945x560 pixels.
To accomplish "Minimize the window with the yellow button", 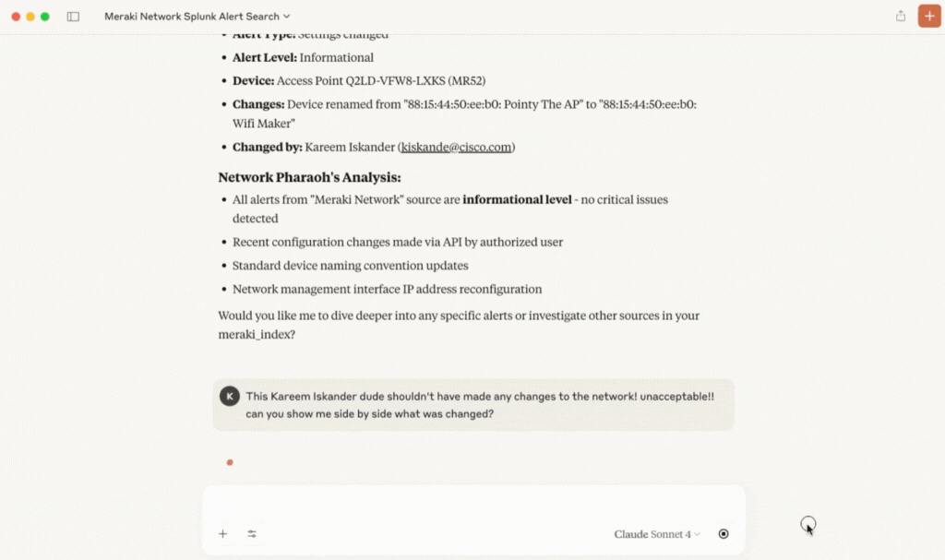I will click(x=30, y=17).
